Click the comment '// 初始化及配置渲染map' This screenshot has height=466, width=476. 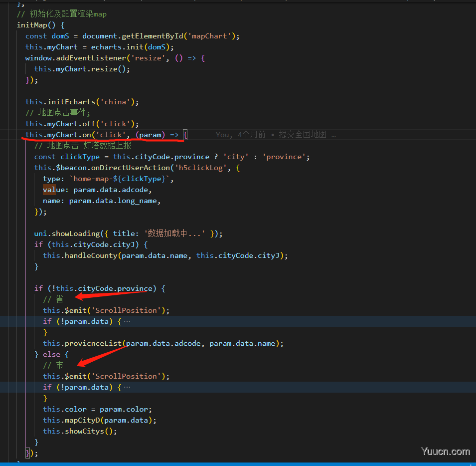tap(62, 14)
